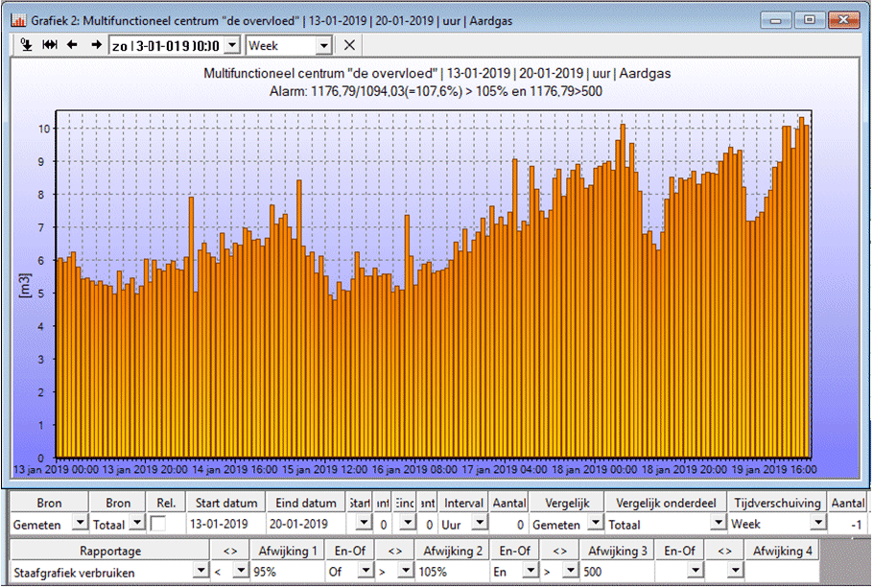The width and height of the screenshot is (873, 588).
Task: Click the x-axis label 19 jan 2019 16:00
Action: pos(774,469)
